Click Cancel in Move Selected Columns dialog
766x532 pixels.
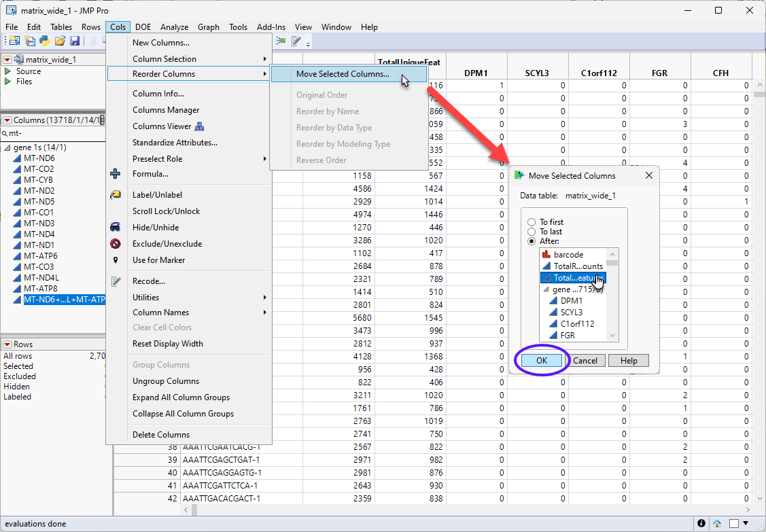585,361
